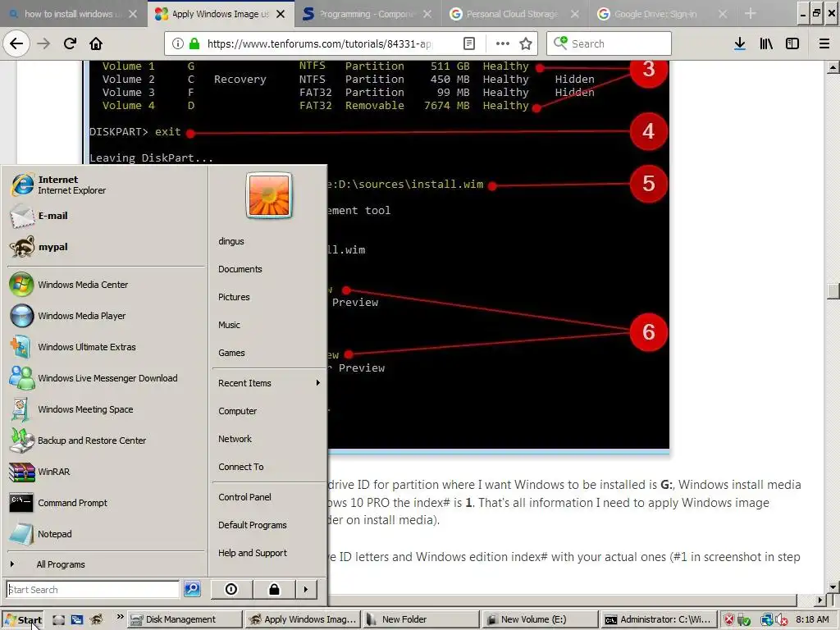The image size is (840, 630).
Task: Open page actions ellipsis menu
Action: pyautogui.click(x=503, y=43)
